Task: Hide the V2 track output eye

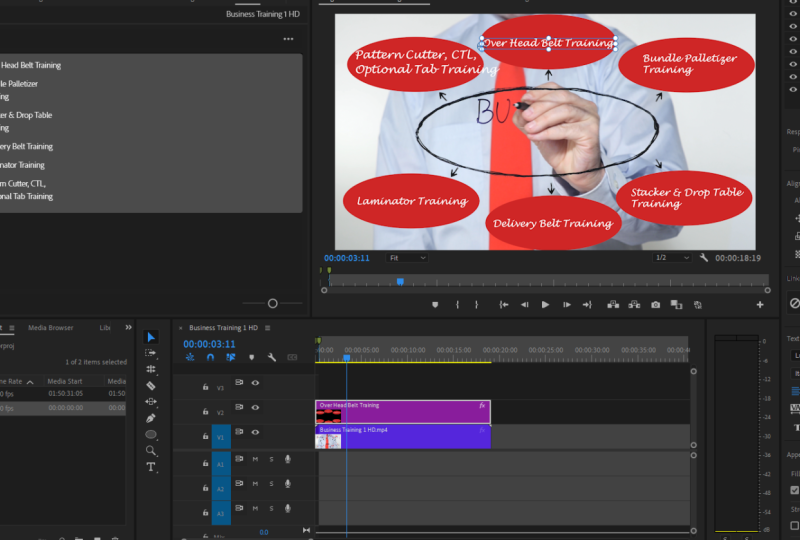Action: tap(255, 407)
